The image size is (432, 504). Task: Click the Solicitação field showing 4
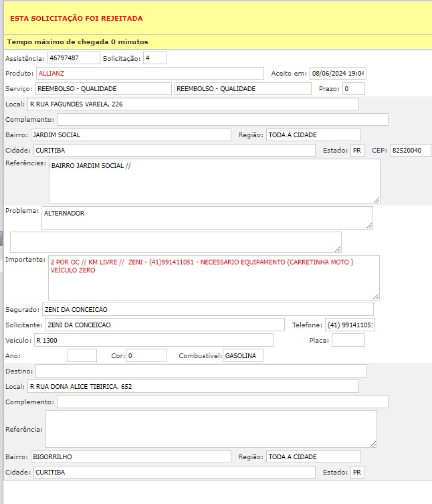(x=154, y=58)
